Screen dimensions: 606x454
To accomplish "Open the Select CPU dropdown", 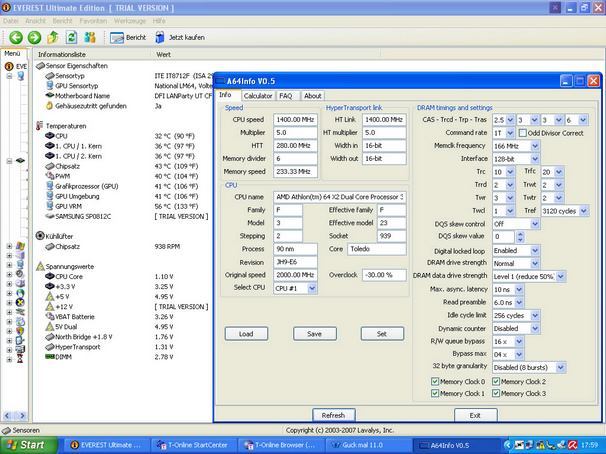I will 310,288.
